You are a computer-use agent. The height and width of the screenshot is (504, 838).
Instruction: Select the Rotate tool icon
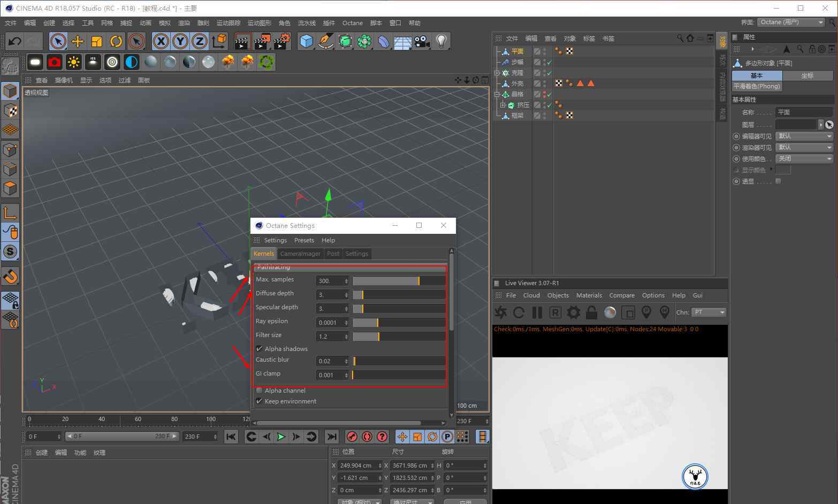click(x=116, y=41)
